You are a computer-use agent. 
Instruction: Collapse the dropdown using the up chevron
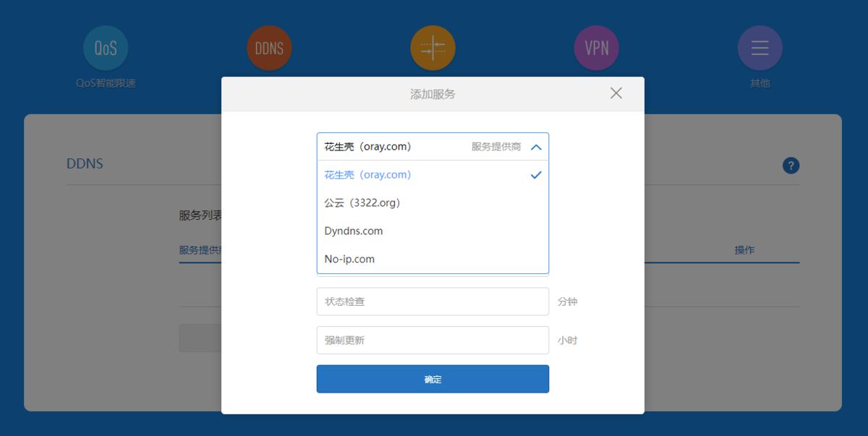(x=536, y=147)
